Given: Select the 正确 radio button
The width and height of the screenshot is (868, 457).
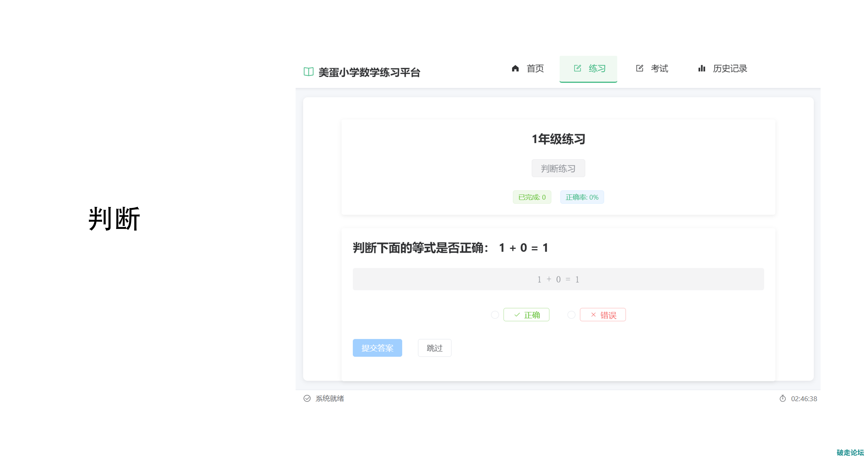Looking at the screenshot, I should (x=495, y=315).
